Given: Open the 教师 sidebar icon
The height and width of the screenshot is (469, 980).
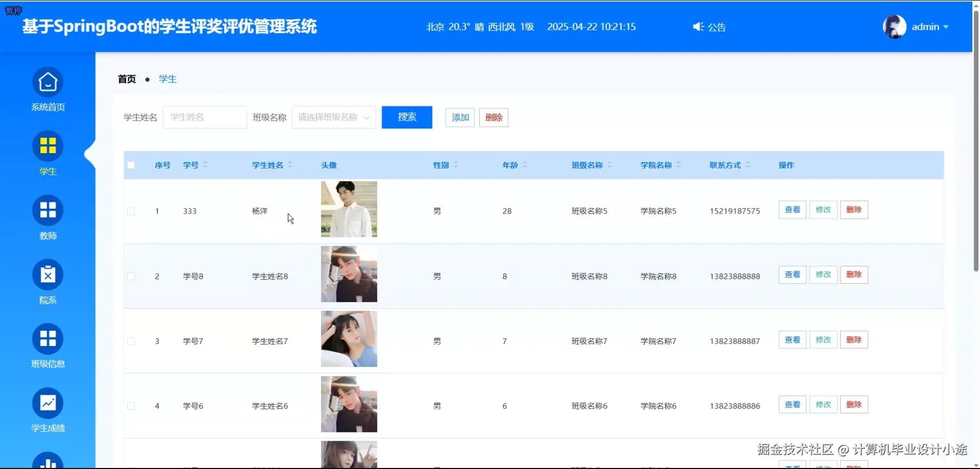Looking at the screenshot, I should [x=48, y=210].
